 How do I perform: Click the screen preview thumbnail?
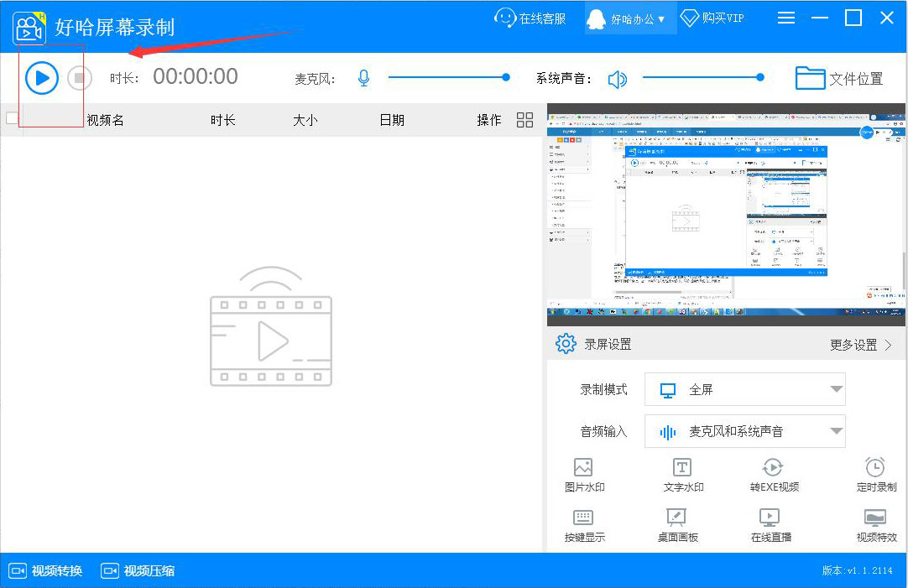(726, 215)
